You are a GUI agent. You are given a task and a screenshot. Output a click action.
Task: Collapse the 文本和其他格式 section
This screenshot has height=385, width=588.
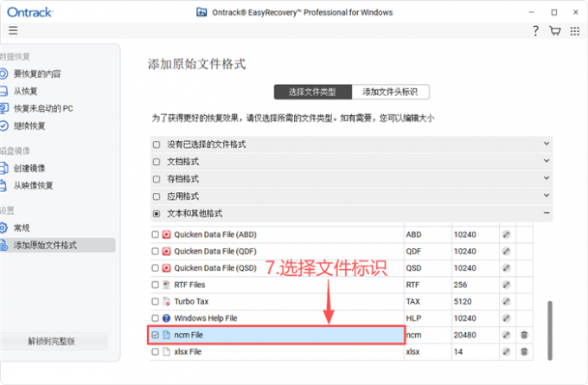pos(546,213)
